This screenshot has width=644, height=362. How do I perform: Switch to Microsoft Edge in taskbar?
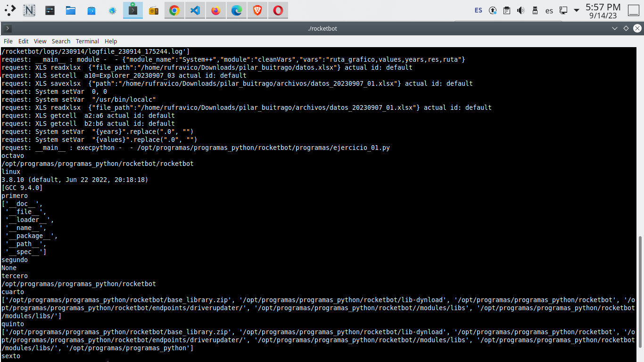237,10
